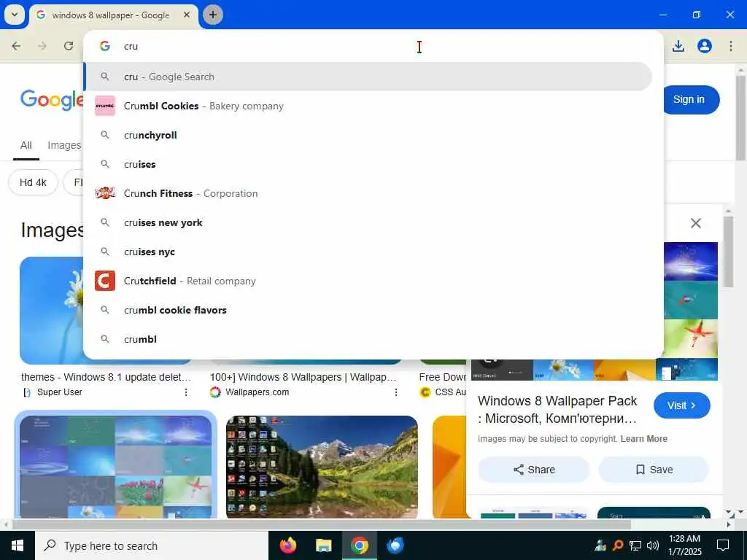Share the previewed wallpaper image
The width and height of the screenshot is (747, 560).
point(533,470)
